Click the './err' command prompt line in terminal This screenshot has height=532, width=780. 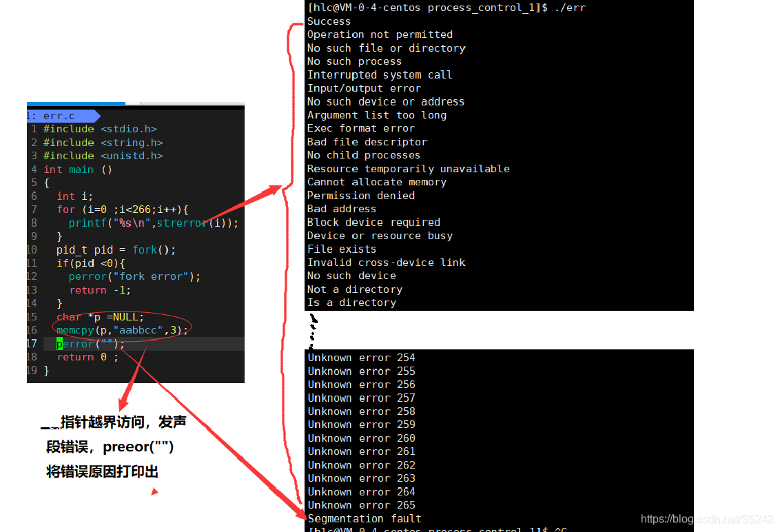[447, 8]
